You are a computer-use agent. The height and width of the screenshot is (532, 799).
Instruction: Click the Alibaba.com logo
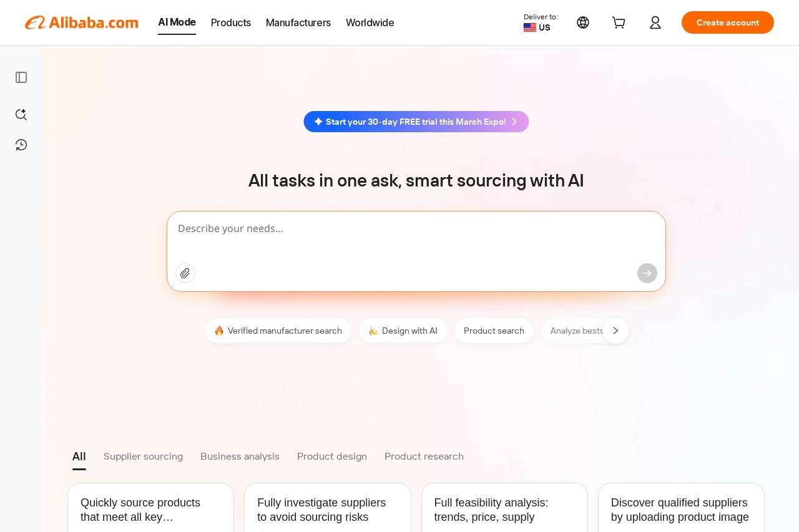tap(81, 22)
